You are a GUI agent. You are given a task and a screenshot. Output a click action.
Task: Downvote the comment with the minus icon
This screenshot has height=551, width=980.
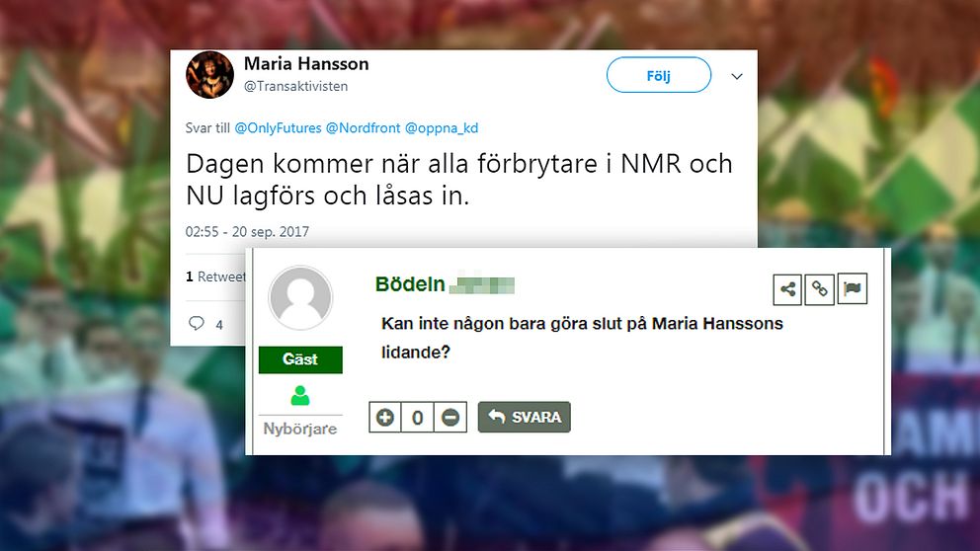(450, 418)
